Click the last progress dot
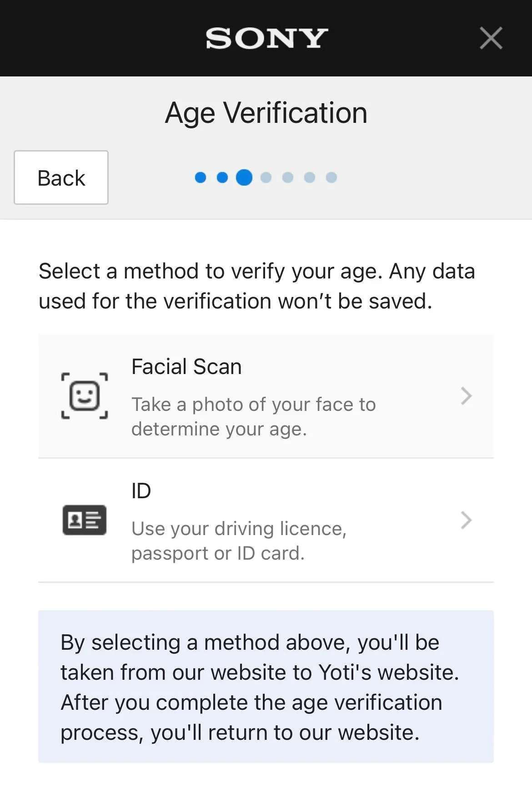 click(331, 177)
